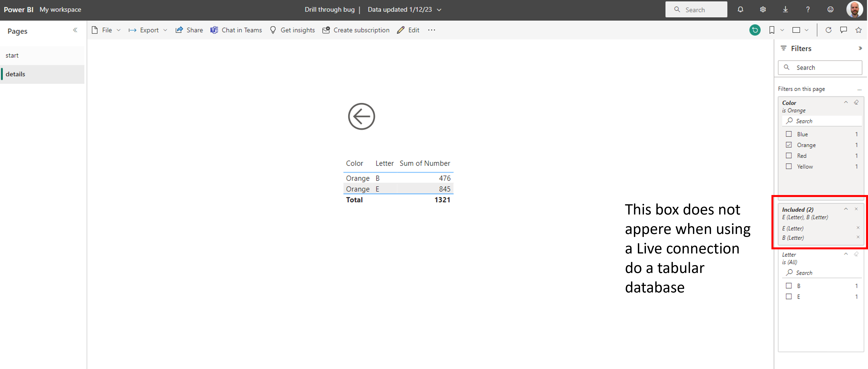Expand the Data updated dropdown chevron
This screenshot has width=868, height=369.
(439, 10)
